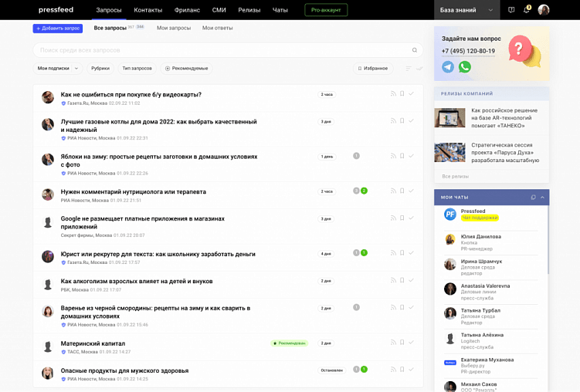
Task: Click author avatar of видеокарты request
Action: point(48,97)
